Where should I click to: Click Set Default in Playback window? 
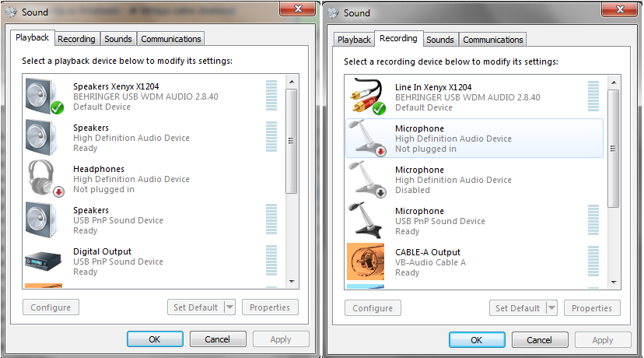pos(195,307)
